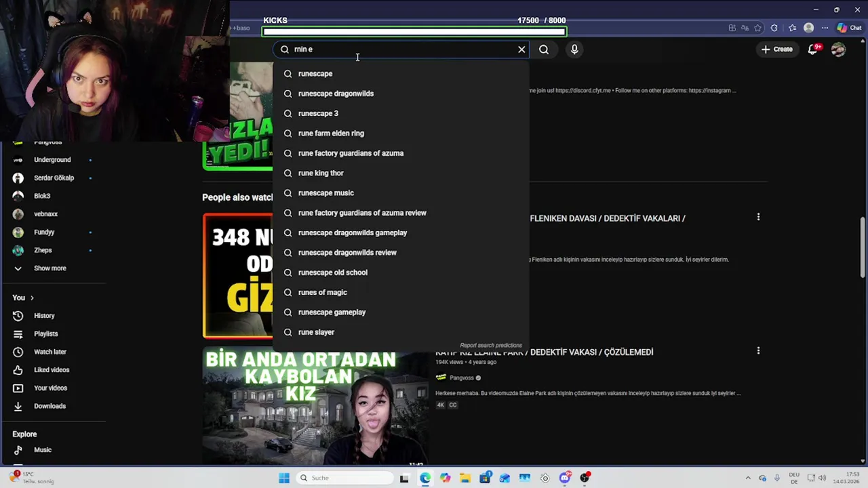This screenshot has width=868, height=488.
Task: Choose "rune farm elden ring" suggestion
Action: coord(401,134)
